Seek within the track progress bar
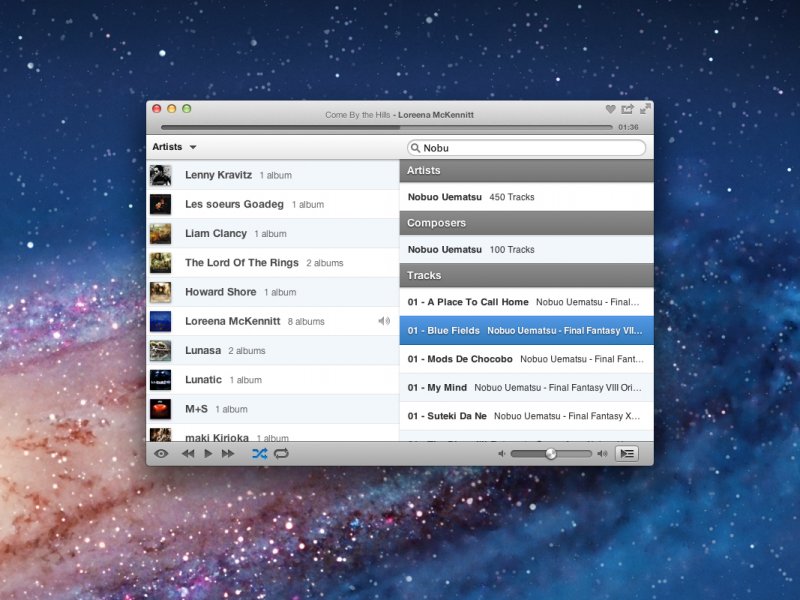Image resolution: width=800 pixels, height=600 pixels. 387,127
